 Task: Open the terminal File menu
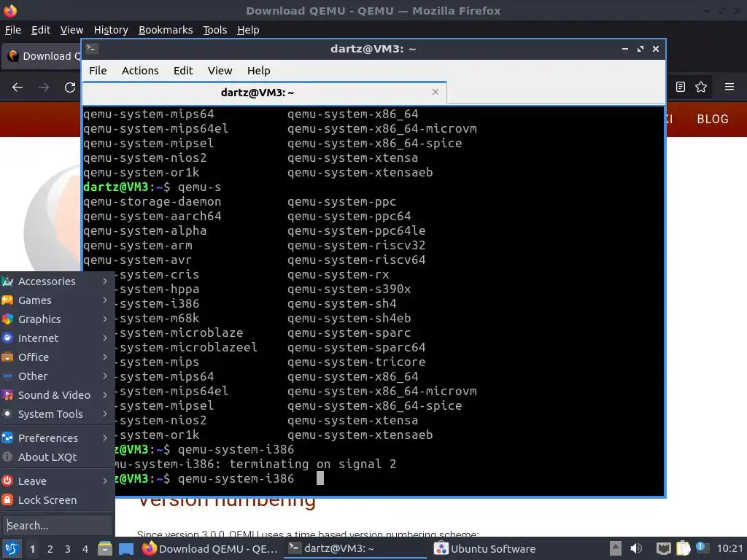tap(98, 71)
